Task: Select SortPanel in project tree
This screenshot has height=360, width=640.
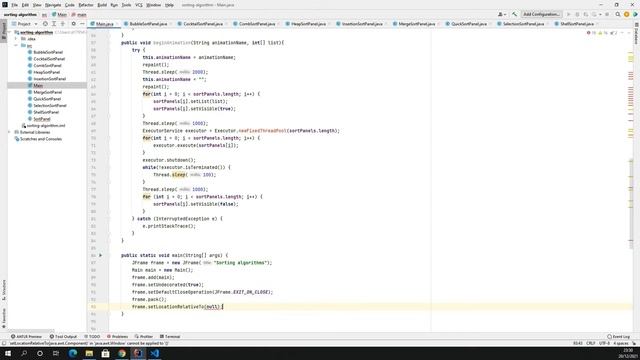Action: (x=42, y=119)
